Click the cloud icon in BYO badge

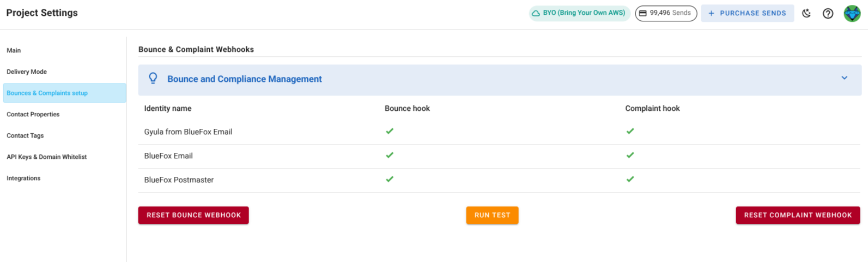tap(536, 13)
